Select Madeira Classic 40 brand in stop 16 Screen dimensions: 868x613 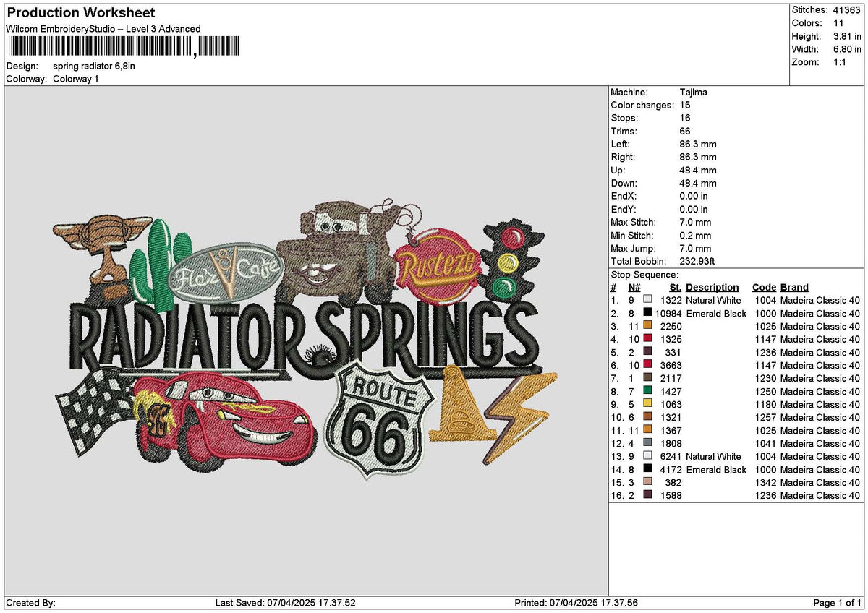820,495
